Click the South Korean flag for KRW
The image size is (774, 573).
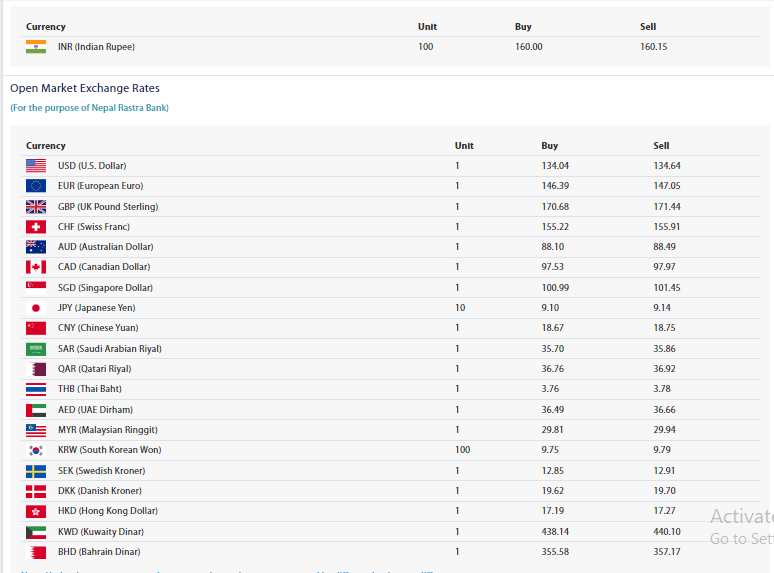(36, 450)
